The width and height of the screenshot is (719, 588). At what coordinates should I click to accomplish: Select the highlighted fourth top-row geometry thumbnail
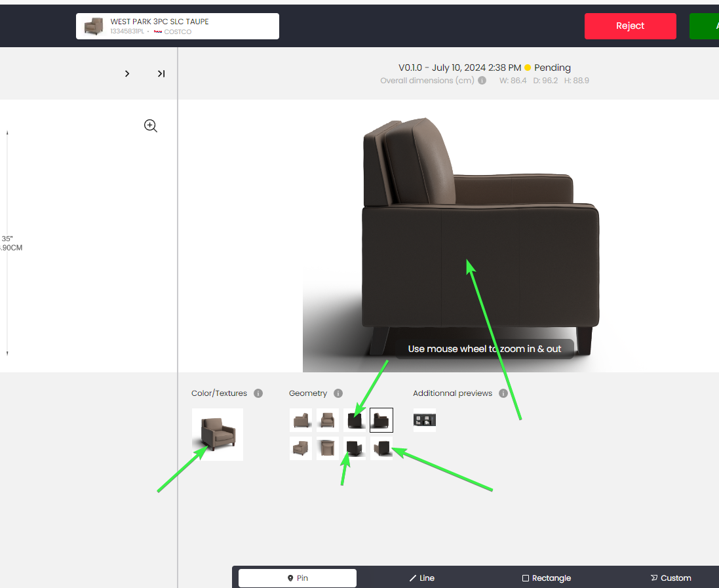[x=381, y=420]
